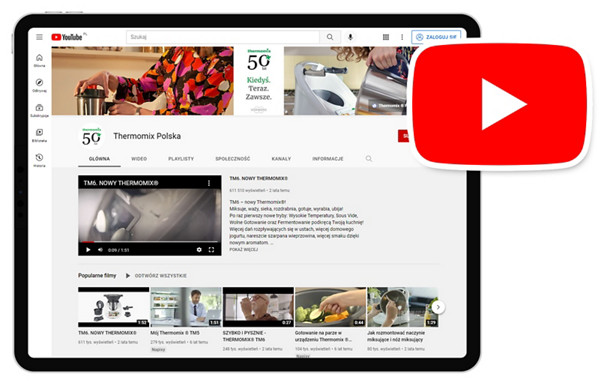This screenshot has width=600, height=386.
Task: Open TM6 Nowy Thermomix popular thumbnail
Action: (x=113, y=307)
